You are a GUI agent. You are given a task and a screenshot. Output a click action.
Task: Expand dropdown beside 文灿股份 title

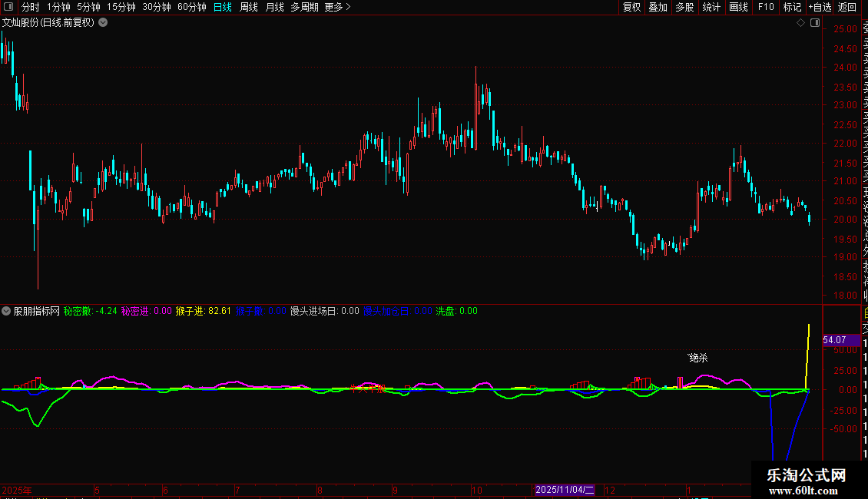103,23
